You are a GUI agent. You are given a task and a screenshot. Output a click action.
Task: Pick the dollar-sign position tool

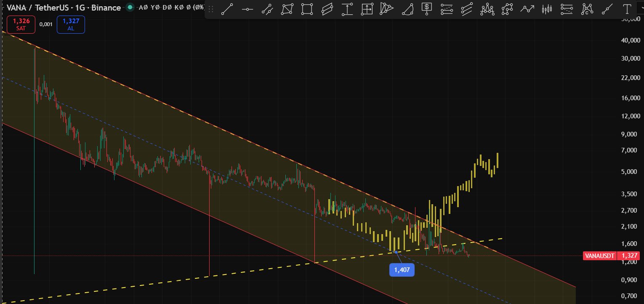427,9
